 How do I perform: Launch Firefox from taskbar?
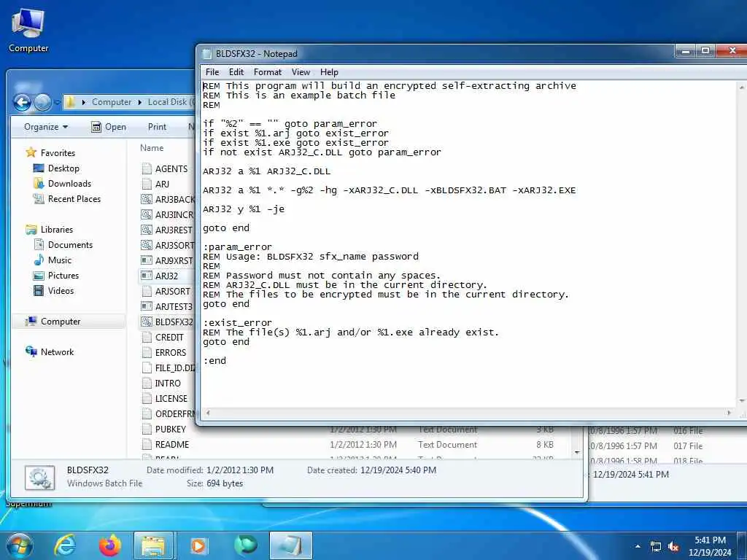pyautogui.click(x=109, y=545)
